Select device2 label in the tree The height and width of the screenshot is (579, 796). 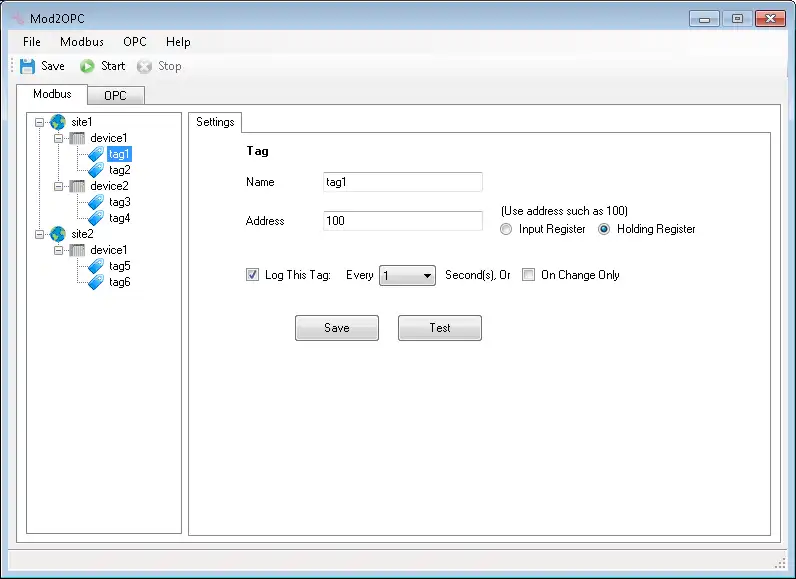[x=109, y=186]
